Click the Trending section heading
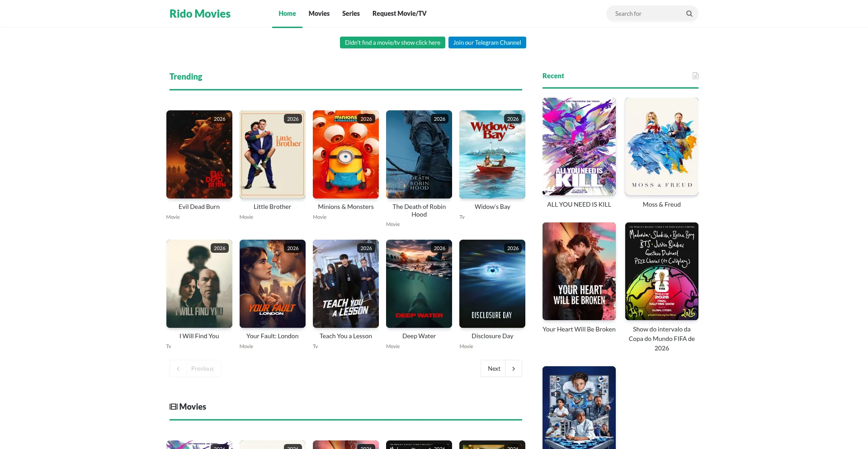Viewport: 868px width, 449px height. 186,76
